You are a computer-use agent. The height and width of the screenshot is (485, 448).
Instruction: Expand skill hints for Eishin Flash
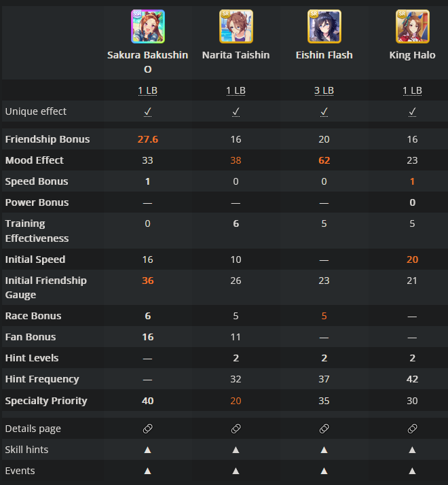(x=324, y=450)
